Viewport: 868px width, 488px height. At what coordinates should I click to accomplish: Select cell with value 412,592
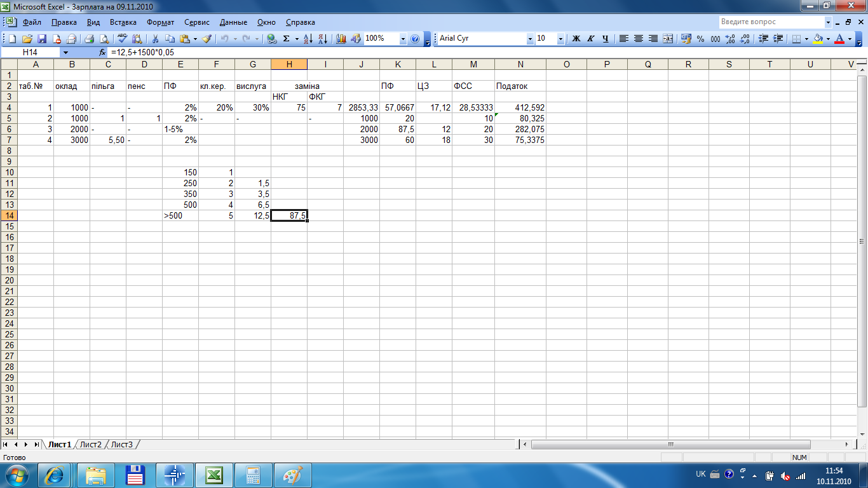520,108
